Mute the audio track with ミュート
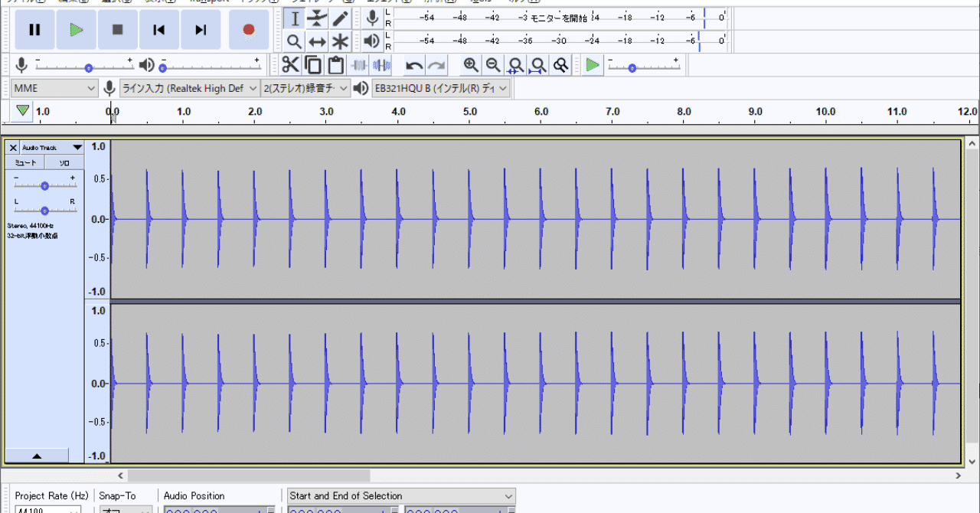 pyautogui.click(x=25, y=163)
